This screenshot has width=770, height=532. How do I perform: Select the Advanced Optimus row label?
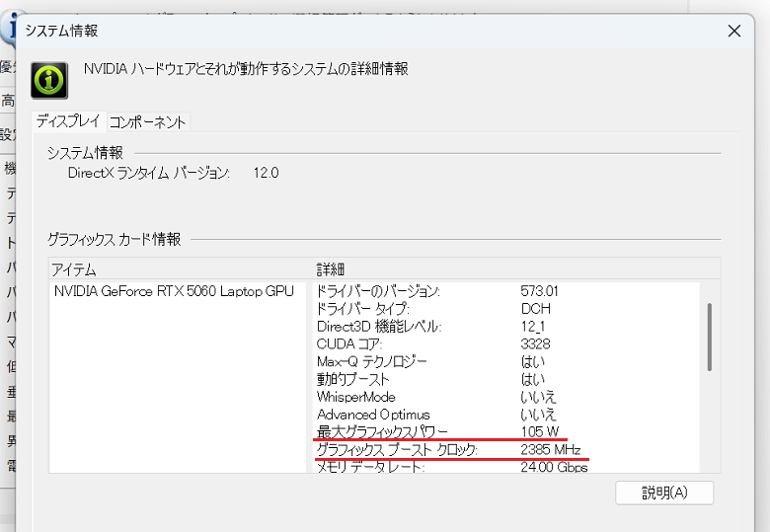pyautogui.click(x=373, y=415)
